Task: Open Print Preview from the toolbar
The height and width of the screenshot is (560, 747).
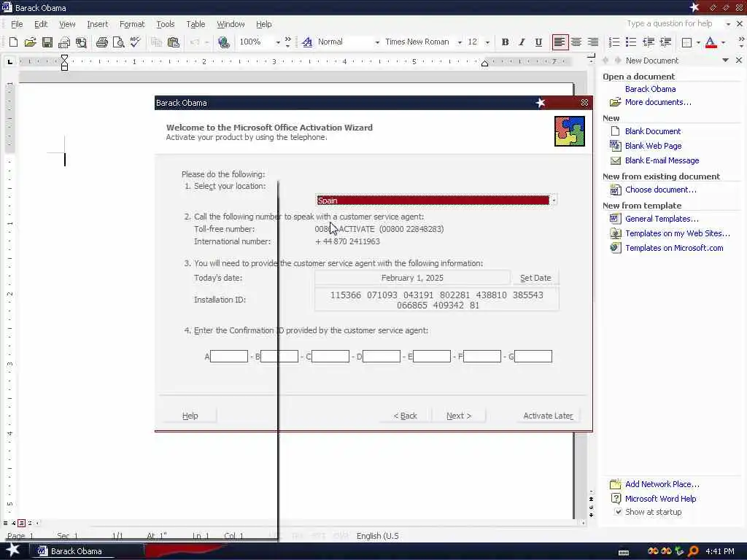Action: pyautogui.click(x=119, y=42)
